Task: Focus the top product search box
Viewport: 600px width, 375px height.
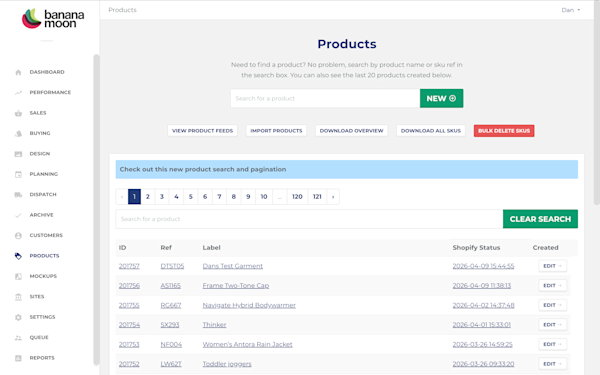Action: coord(325,98)
